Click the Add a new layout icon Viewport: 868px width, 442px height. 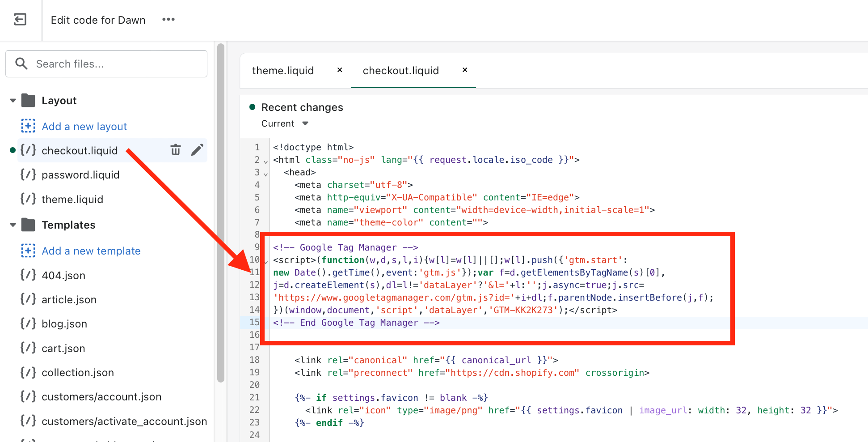[28, 126]
